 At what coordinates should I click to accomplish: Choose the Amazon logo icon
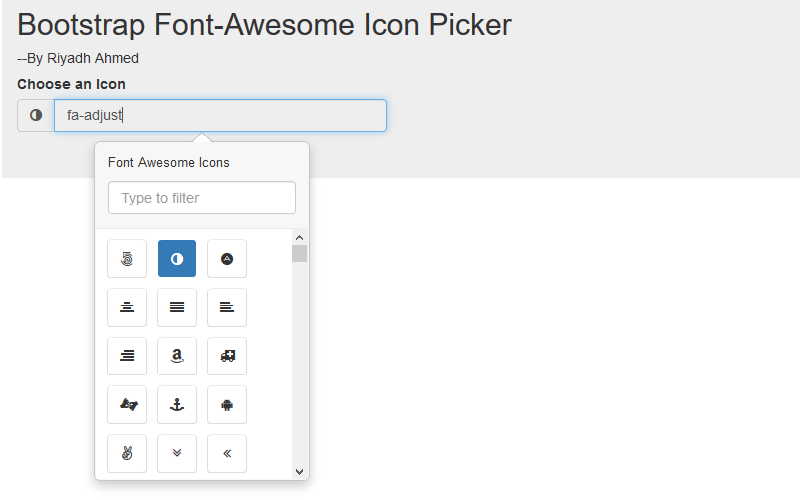pos(177,356)
